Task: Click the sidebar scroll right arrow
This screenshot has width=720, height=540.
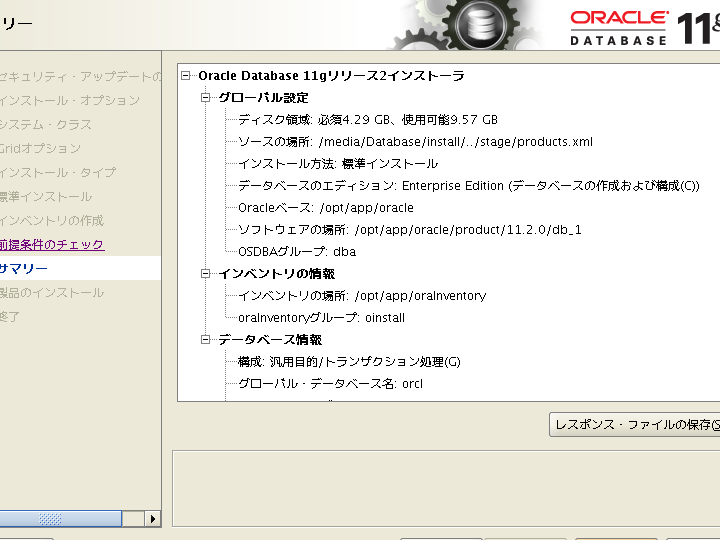Action: [x=153, y=519]
